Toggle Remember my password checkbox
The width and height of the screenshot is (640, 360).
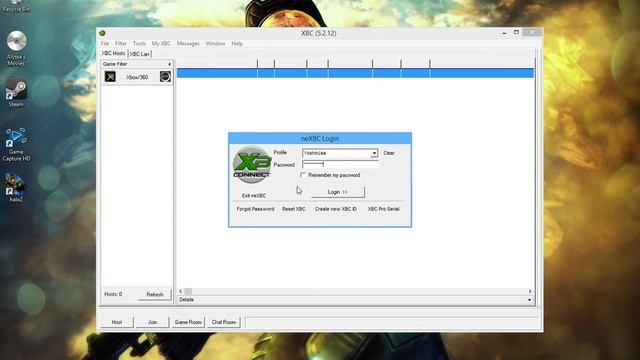tap(303, 175)
